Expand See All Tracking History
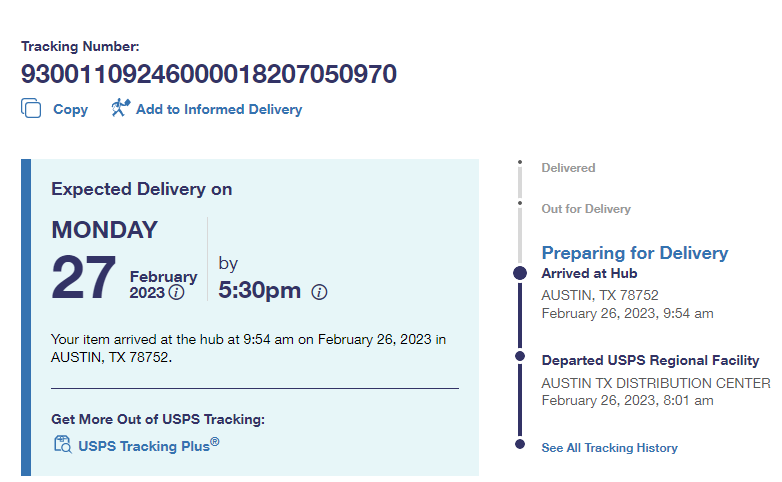This screenshot has width=782, height=482. 609,448
